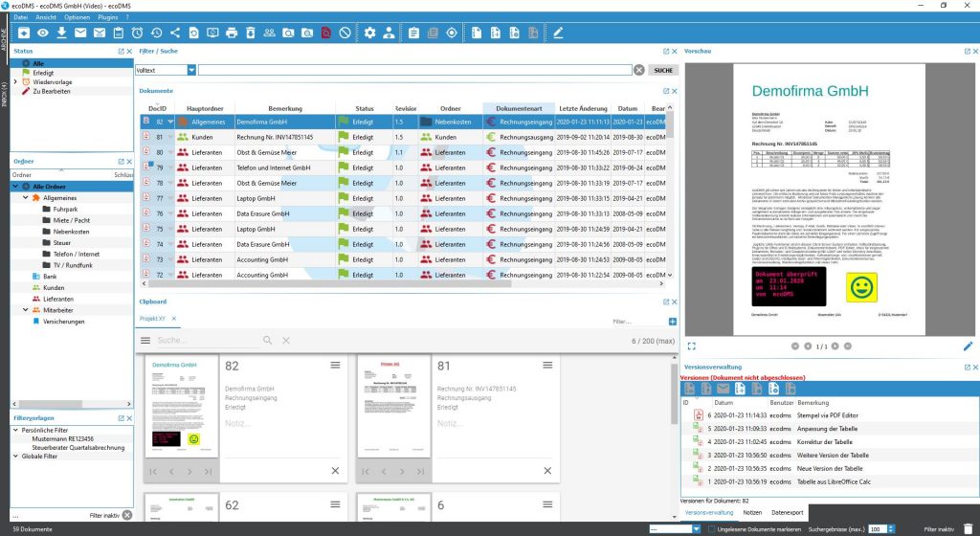Click the print icon in the main toolbar
Screen dimensions: 980x536
(231, 33)
